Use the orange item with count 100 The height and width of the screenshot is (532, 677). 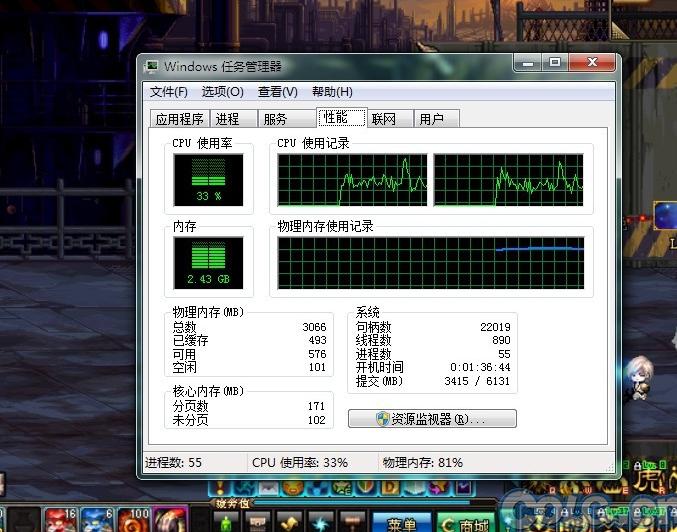pos(133,519)
